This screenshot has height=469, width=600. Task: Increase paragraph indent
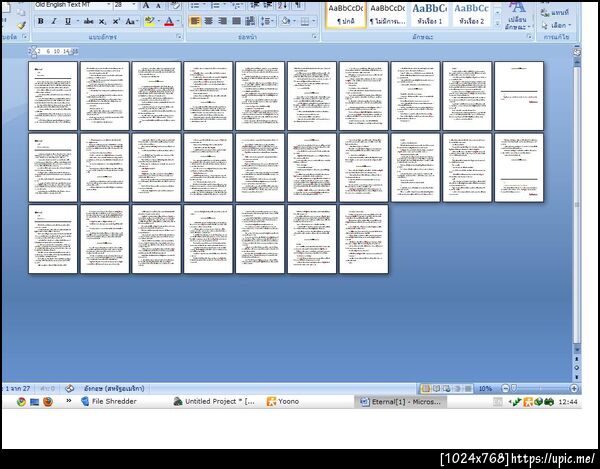point(267,5)
